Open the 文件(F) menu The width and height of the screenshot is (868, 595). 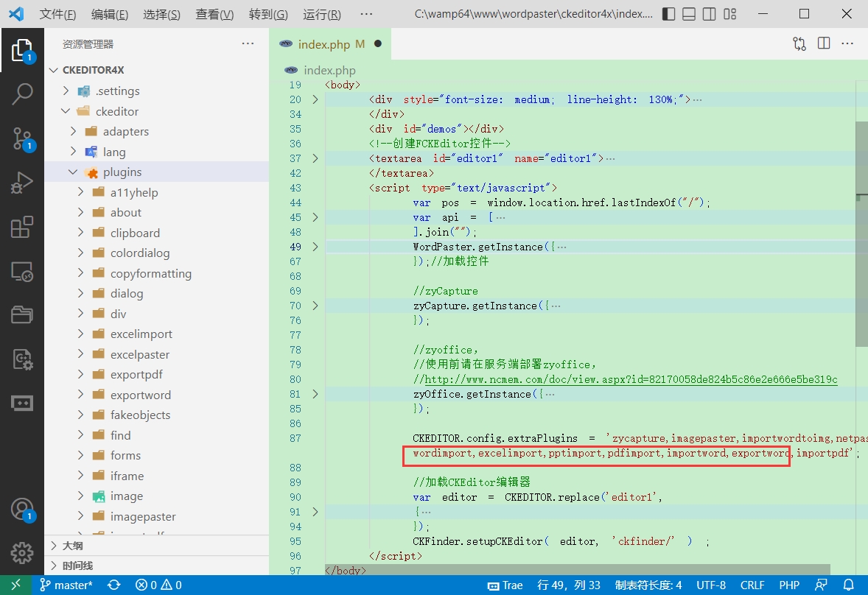(57, 15)
